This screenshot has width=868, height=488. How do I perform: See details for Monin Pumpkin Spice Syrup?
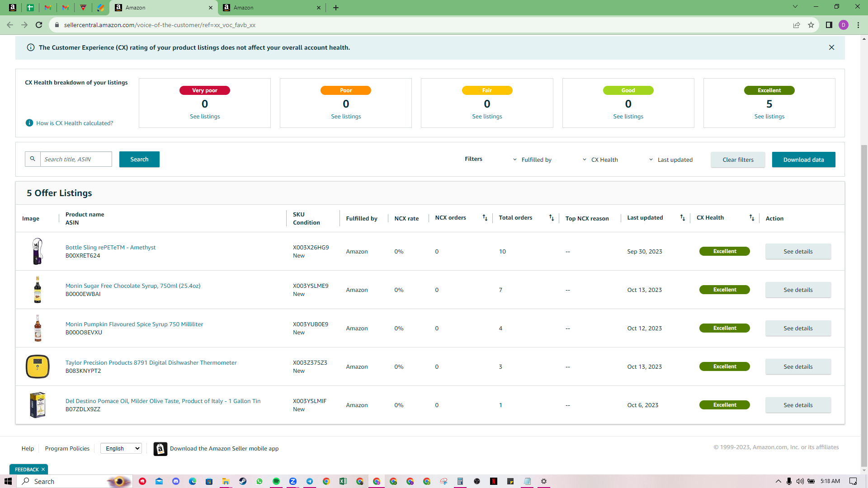pos(798,328)
